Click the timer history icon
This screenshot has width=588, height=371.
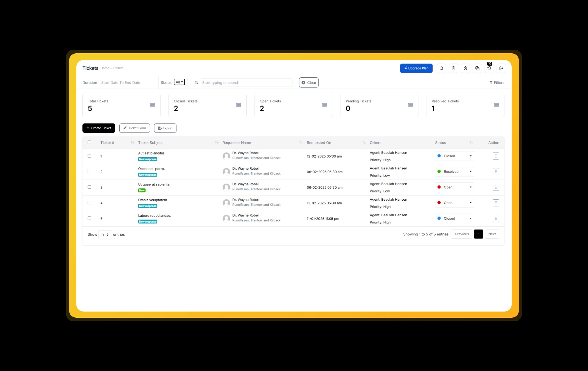click(x=465, y=68)
